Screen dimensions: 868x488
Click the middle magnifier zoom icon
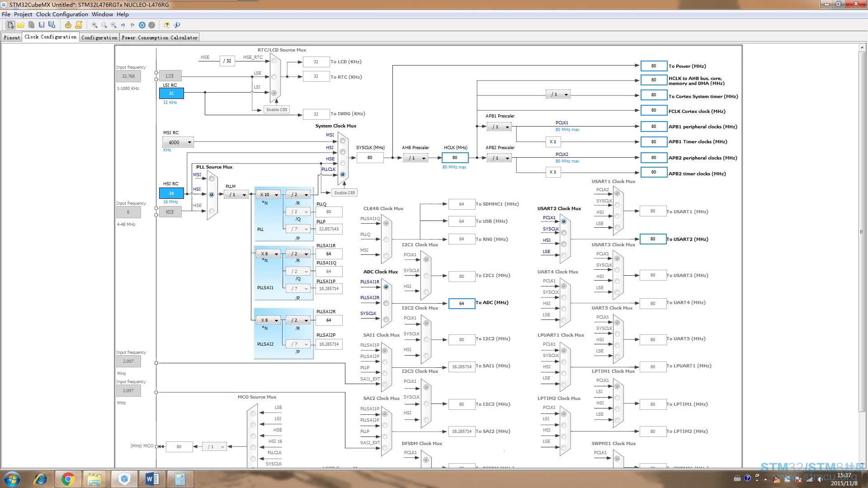[x=104, y=25]
